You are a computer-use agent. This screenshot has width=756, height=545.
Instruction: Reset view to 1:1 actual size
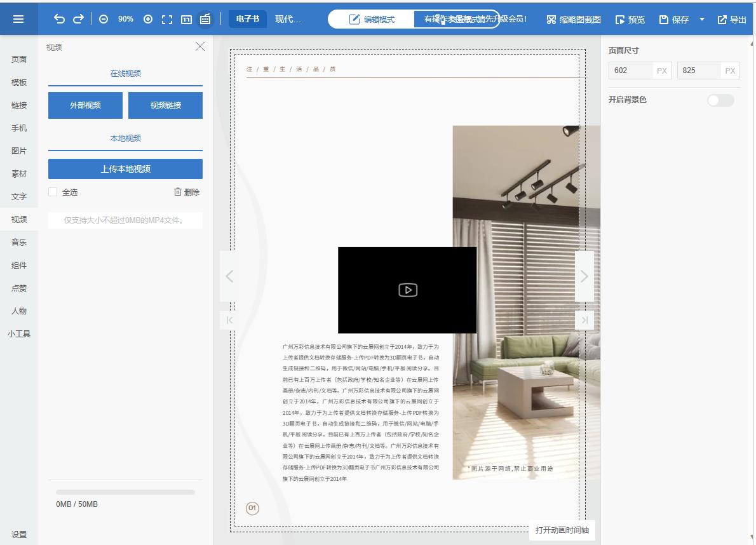coord(186,19)
